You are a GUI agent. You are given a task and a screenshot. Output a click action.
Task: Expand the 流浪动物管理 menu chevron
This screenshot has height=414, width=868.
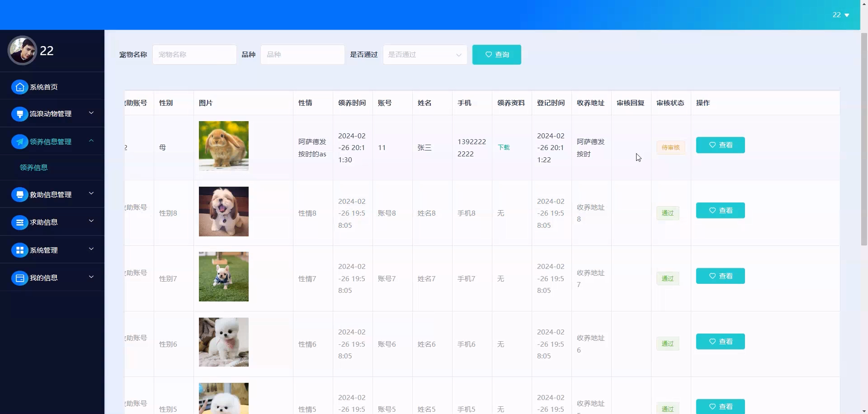tap(91, 113)
